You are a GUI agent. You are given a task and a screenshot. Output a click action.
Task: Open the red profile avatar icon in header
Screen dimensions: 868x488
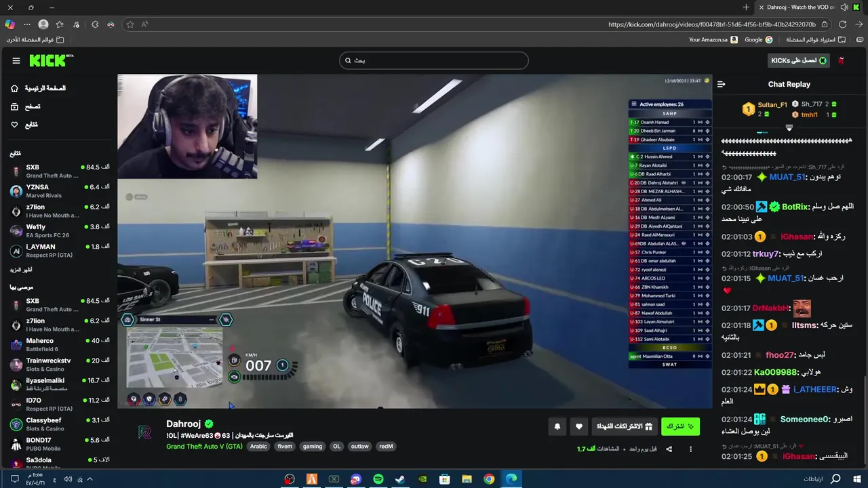(841, 60)
